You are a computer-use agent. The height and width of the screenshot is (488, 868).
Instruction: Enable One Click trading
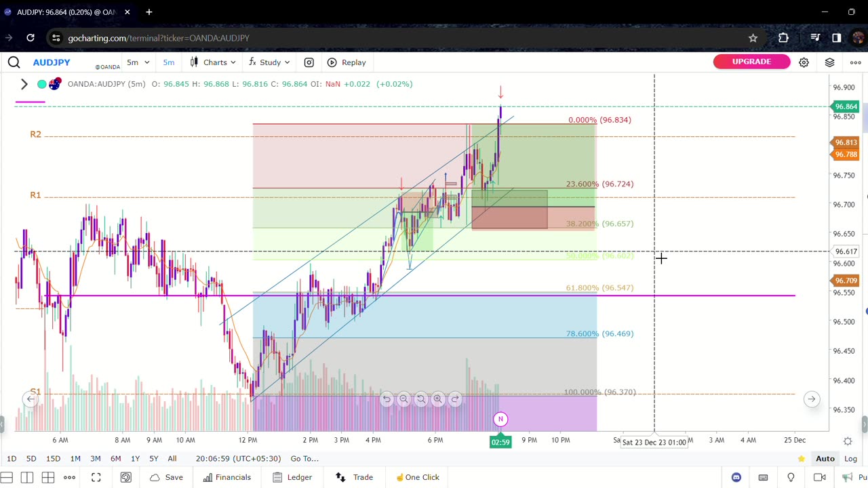(x=417, y=477)
